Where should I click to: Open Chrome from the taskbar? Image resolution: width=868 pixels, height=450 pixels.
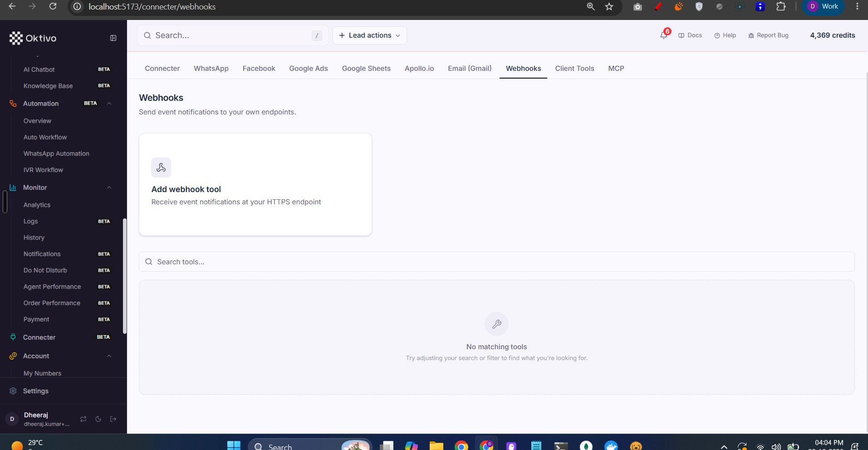click(461, 446)
